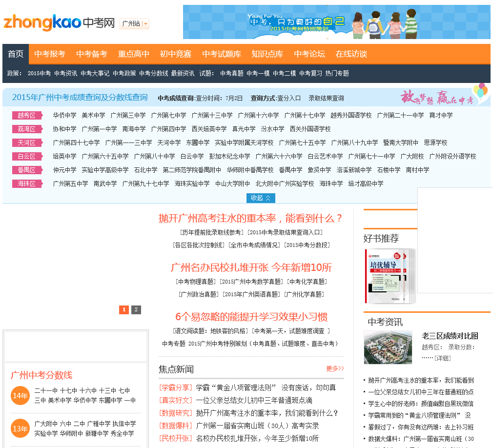Select the 荔湾区 district tag
This screenshot has height=448, width=493.
[x=27, y=129]
